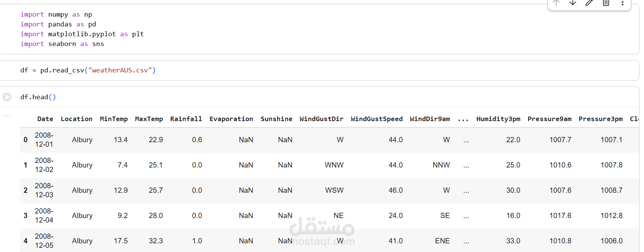Click the date 2008-12-05 in row 4
This screenshot has height=252, width=644.
click(44, 241)
